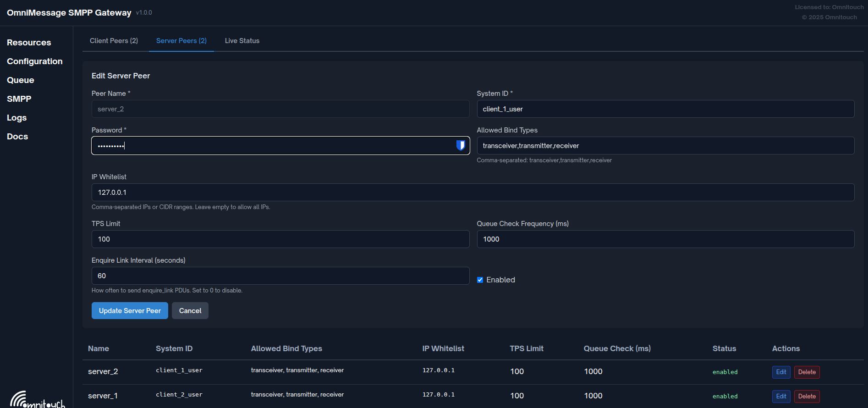The image size is (868, 408).
Task: Switch to the Client Peers tab
Action: [114, 41]
